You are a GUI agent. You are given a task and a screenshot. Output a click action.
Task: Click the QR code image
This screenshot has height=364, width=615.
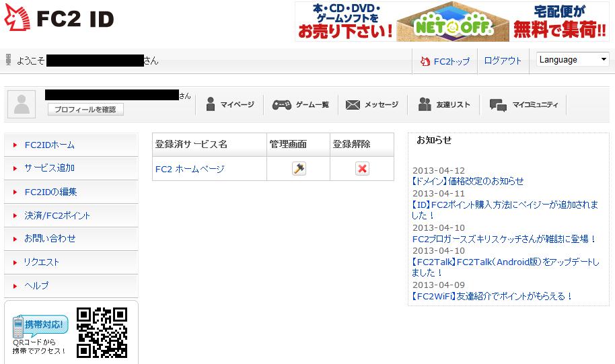(x=102, y=332)
